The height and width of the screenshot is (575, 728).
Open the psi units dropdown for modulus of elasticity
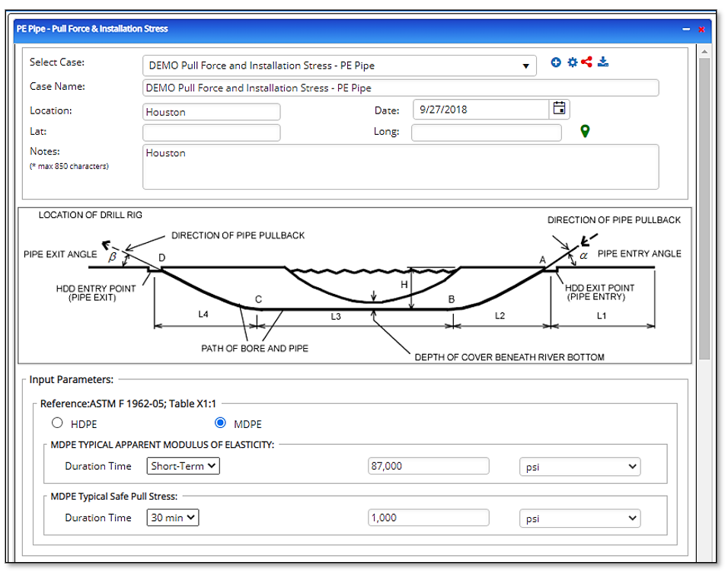[x=579, y=466]
